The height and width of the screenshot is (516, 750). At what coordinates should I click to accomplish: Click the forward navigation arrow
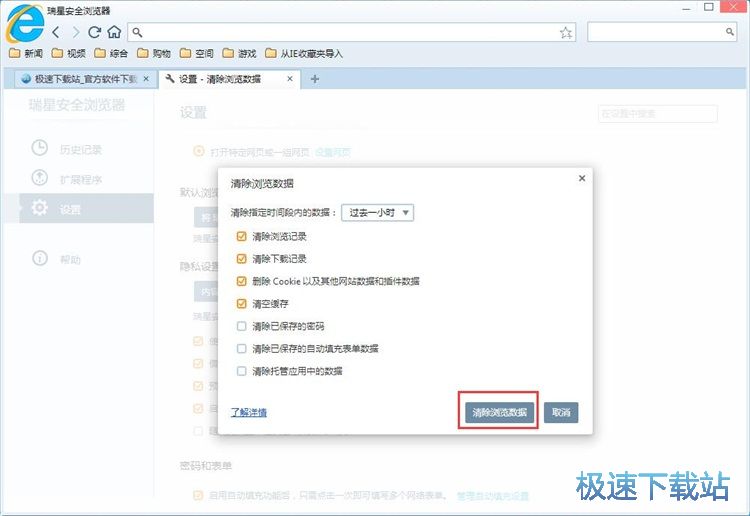(75, 32)
